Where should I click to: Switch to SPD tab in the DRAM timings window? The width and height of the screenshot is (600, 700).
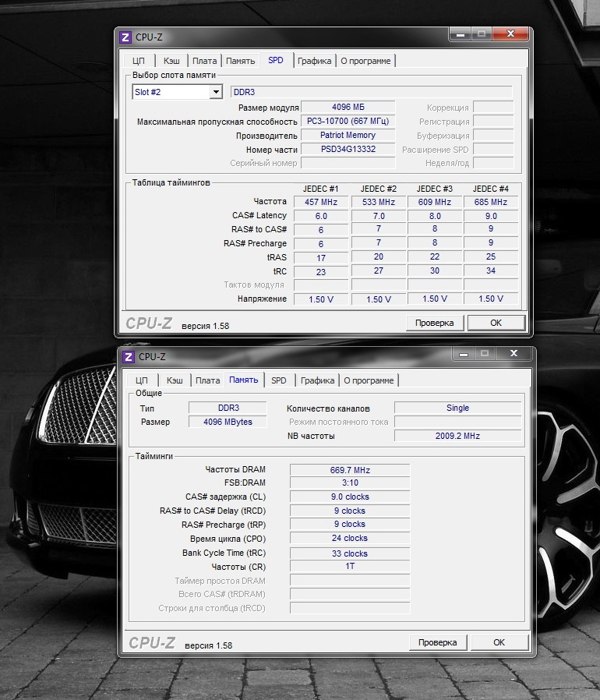279,380
